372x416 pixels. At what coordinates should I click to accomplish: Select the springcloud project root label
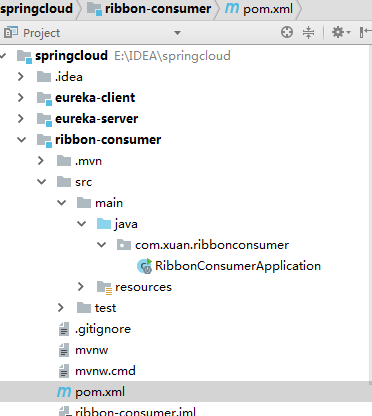[71, 56]
